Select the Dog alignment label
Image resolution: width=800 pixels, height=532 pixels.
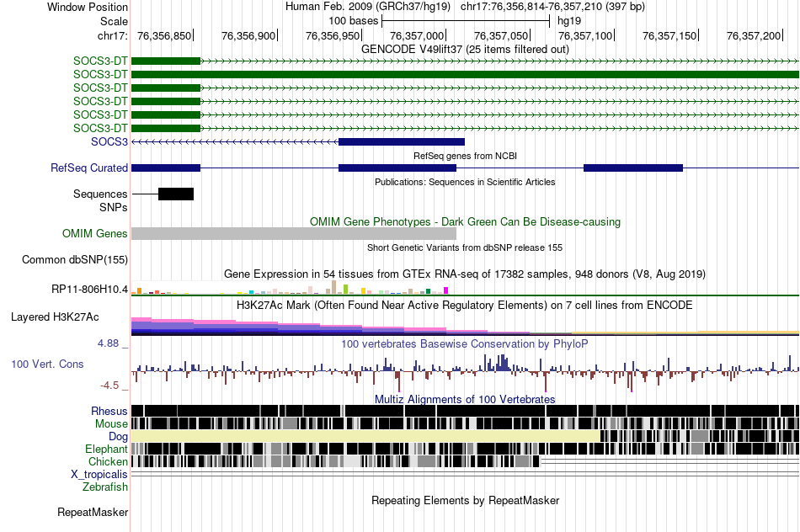coord(119,437)
